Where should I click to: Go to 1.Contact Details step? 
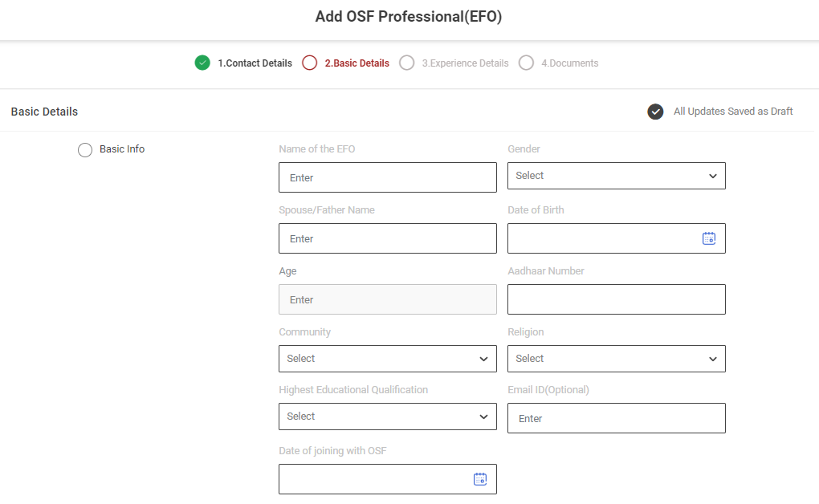click(x=255, y=63)
